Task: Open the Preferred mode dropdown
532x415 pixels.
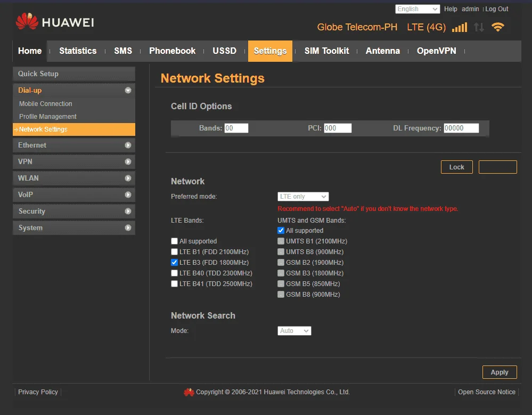Action: (303, 197)
